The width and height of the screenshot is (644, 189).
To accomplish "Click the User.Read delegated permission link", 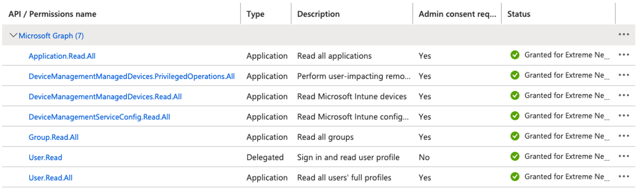I will click(x=45, y=158).
